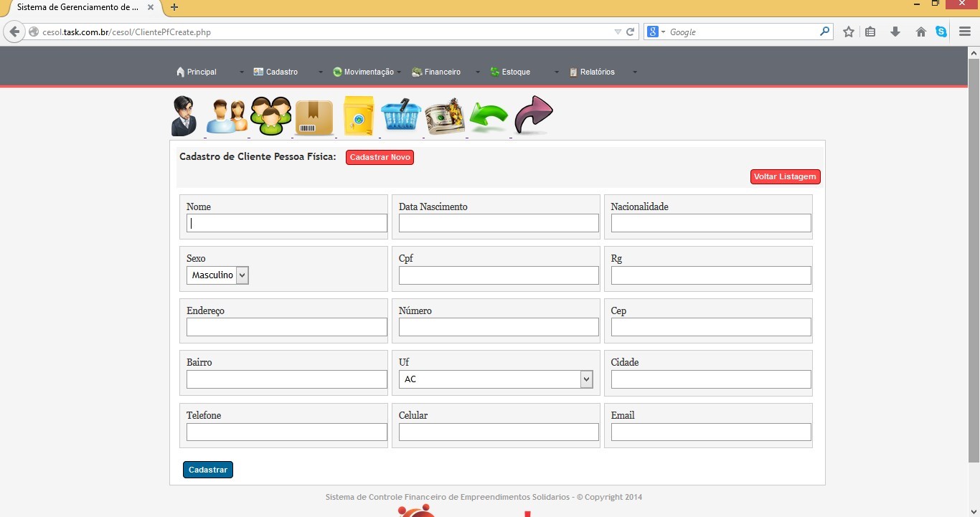Click the yellow safe icon
This screenshot has width=980, height=517.
358,116
